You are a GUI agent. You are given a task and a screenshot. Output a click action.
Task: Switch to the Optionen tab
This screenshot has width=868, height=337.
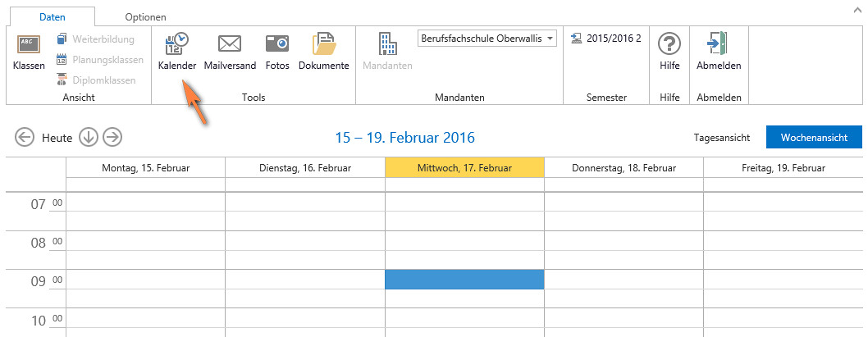pos(145,16)
